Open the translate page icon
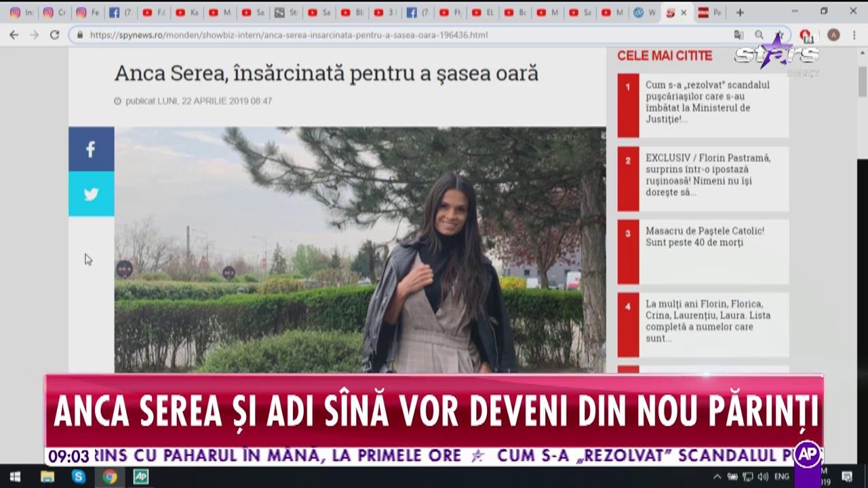 [x=739, y=35]
